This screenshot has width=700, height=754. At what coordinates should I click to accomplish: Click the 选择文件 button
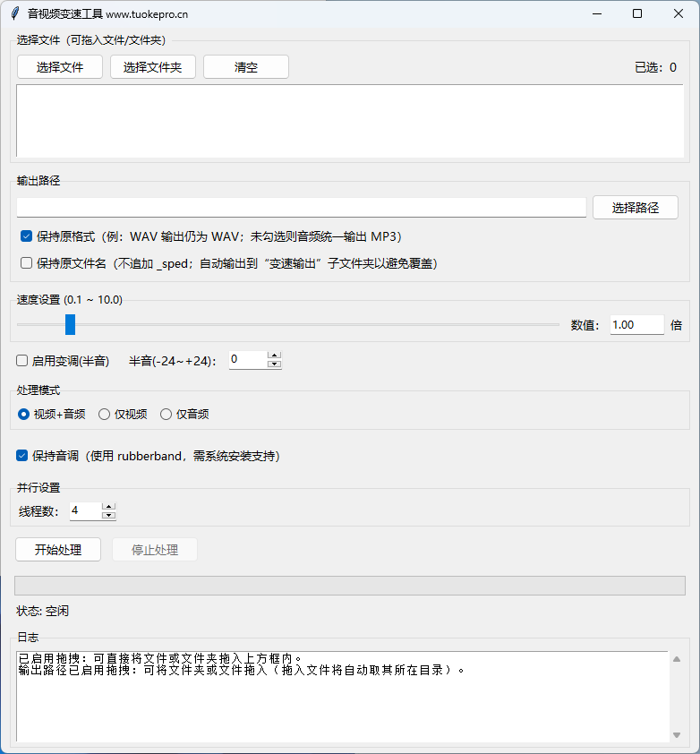point(60,67)
